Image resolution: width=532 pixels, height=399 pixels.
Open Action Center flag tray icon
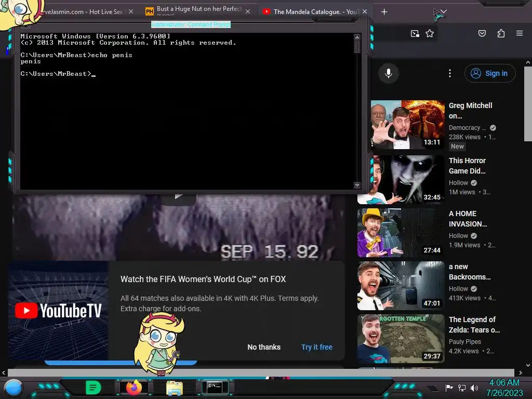click(449, 388)
